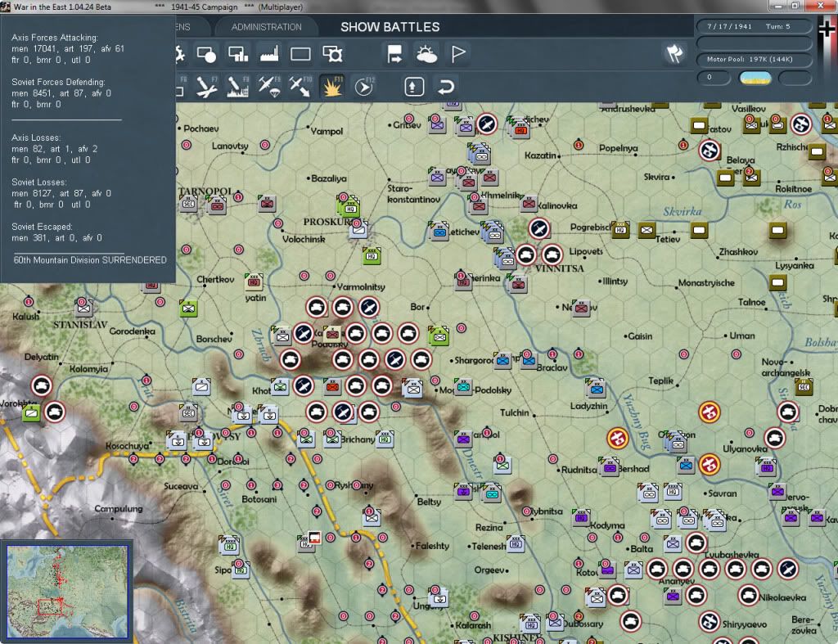Click the blue-yellow weather indicator pill
Screen dimensions: 838x644
755,78
